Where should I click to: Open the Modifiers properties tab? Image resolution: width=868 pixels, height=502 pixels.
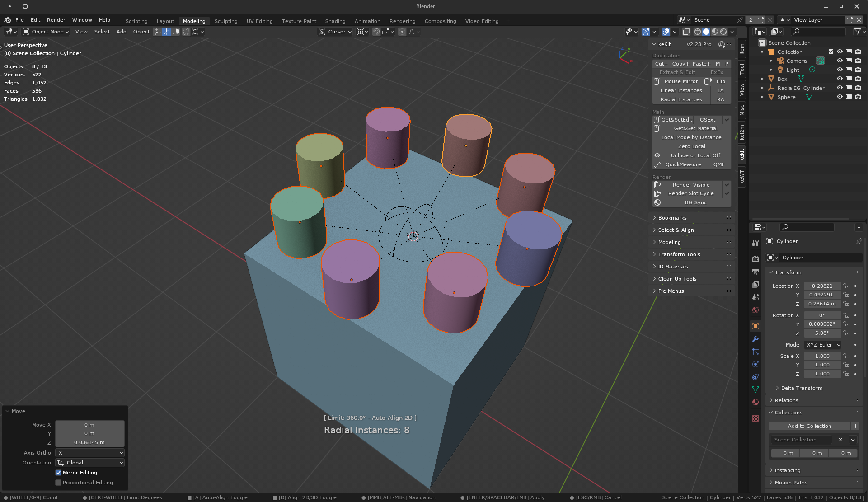(755, 339)
